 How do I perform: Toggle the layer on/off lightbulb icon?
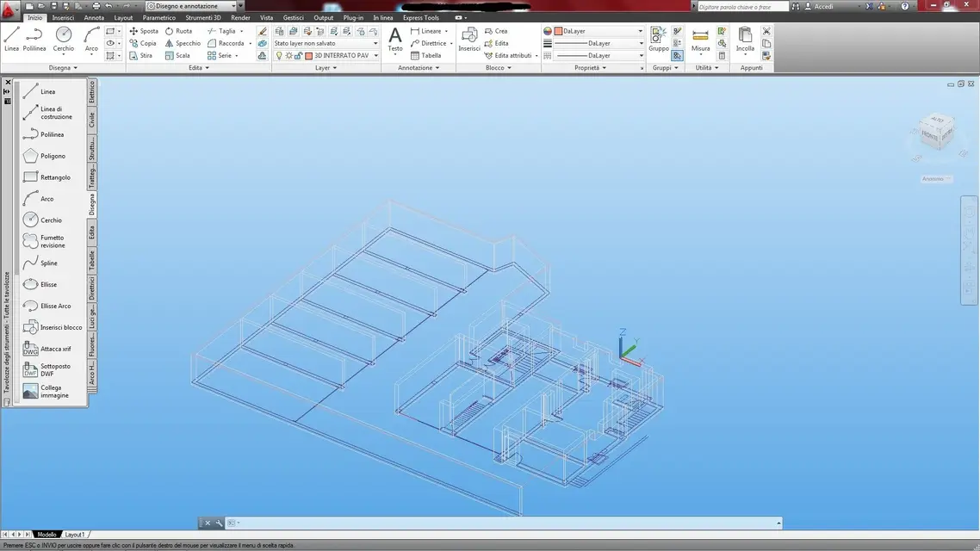(279, 56)
